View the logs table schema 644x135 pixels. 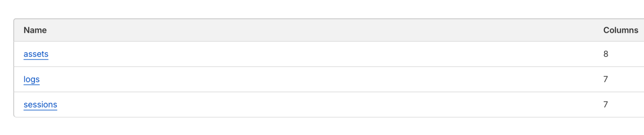(x=32, y=79)
